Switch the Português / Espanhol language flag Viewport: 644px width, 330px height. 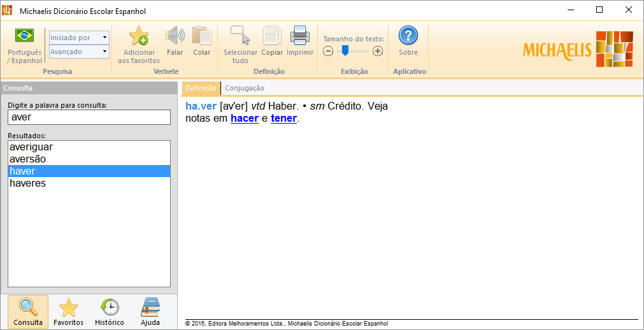25,35
